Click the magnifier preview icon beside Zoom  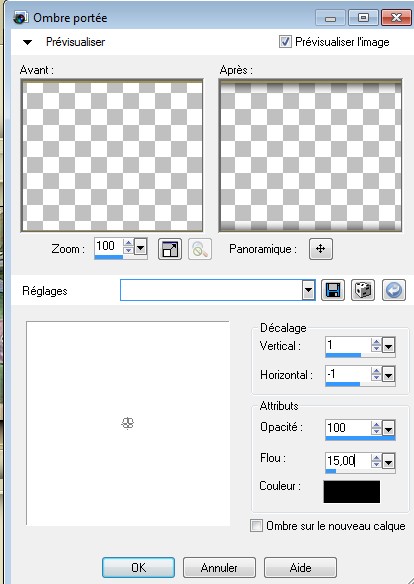click(x=200, y=249)
